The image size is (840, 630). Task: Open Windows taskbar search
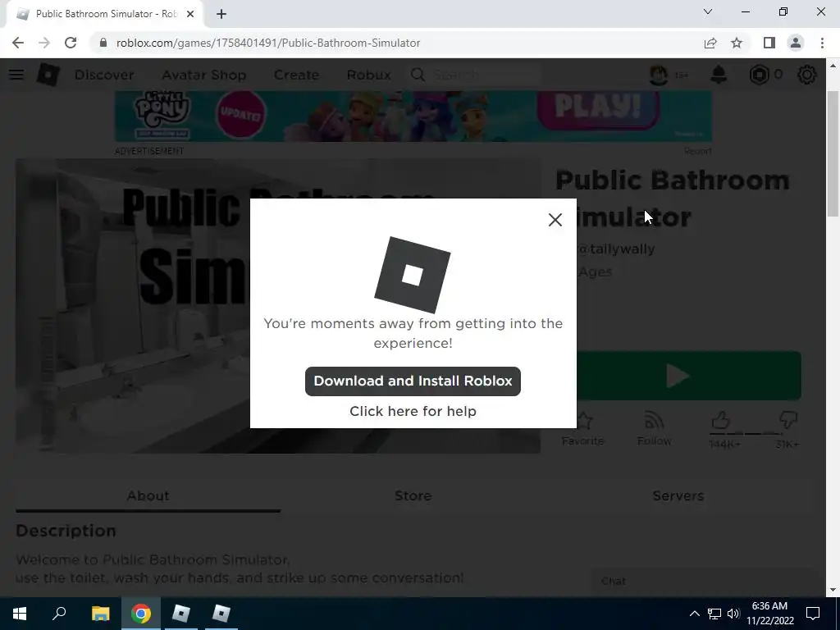pos(59,614)
